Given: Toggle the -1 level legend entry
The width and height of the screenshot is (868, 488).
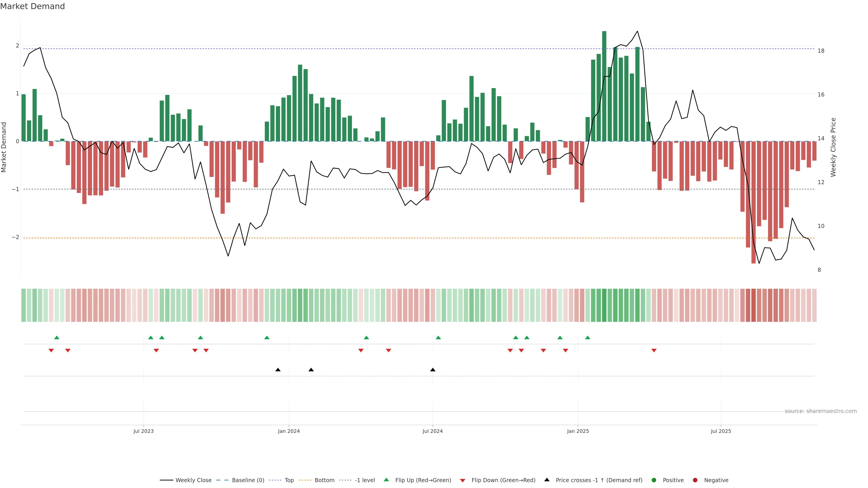Looking at the screenshot, I should pos(365,480).
